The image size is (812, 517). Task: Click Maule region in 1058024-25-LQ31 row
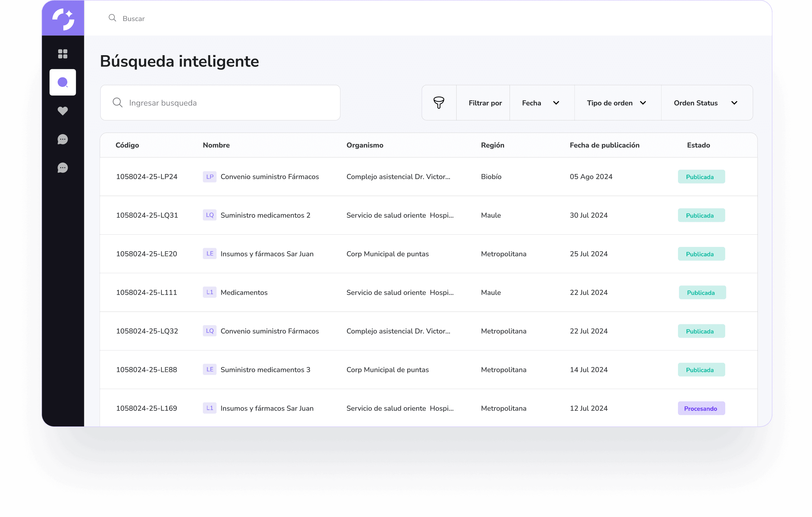point(491,215)
